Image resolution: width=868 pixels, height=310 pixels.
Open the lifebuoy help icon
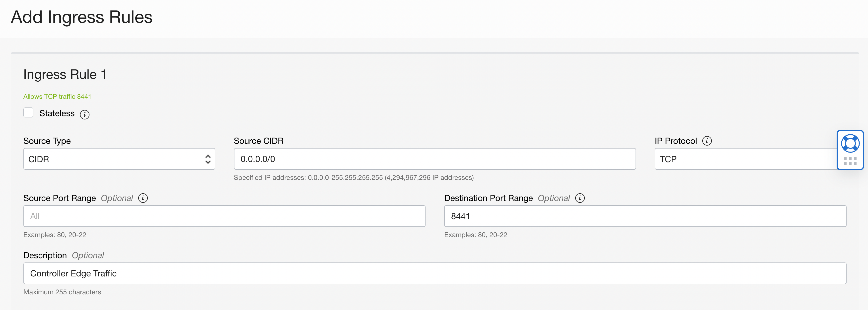[850, 144]
